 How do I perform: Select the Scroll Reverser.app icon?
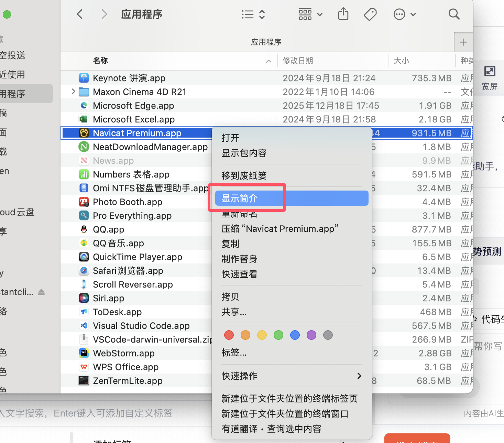pyautogui.click(x=84, y=284)
